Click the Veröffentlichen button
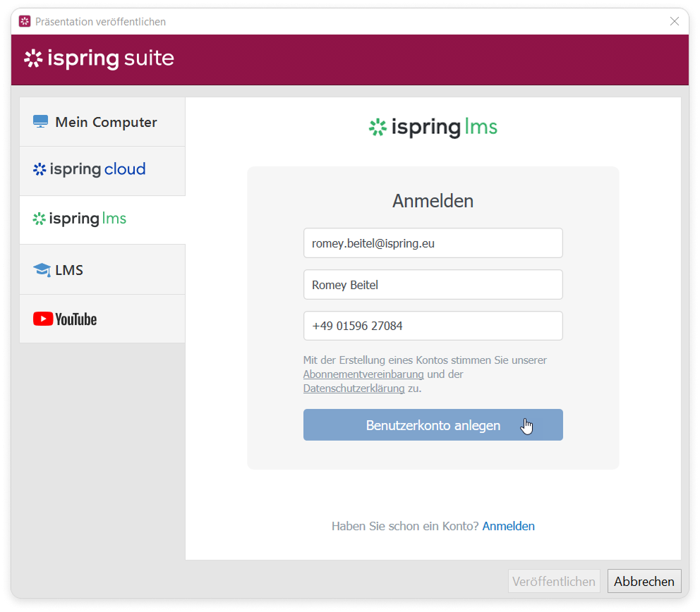The image size is (700, 612). 554,582
